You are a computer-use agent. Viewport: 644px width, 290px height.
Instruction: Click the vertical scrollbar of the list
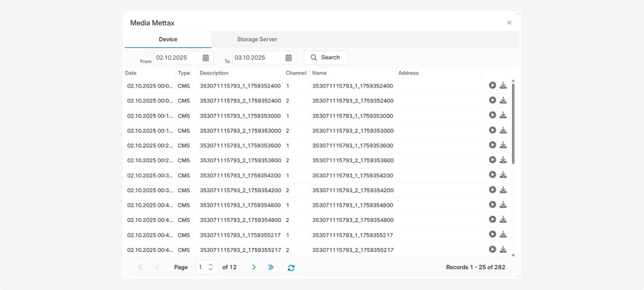point(513,124)
